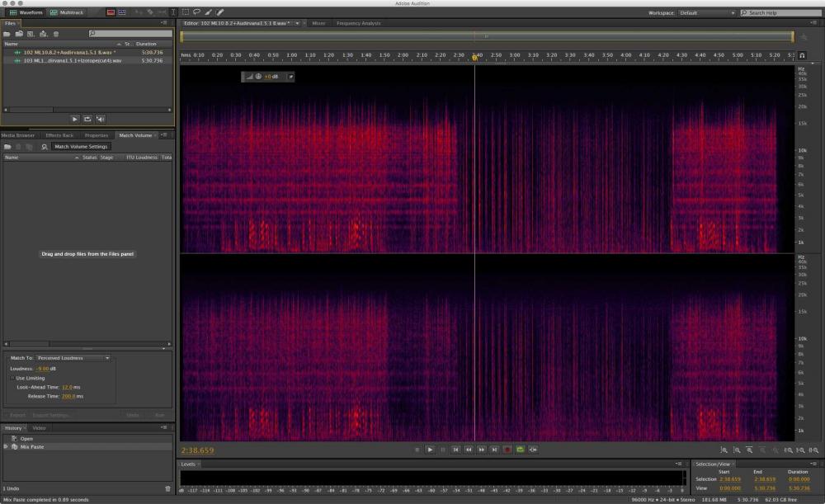Viewport: 825px width, 504px height.
Task: Select the Lasso Selection tool
Action: click(197, 12)
